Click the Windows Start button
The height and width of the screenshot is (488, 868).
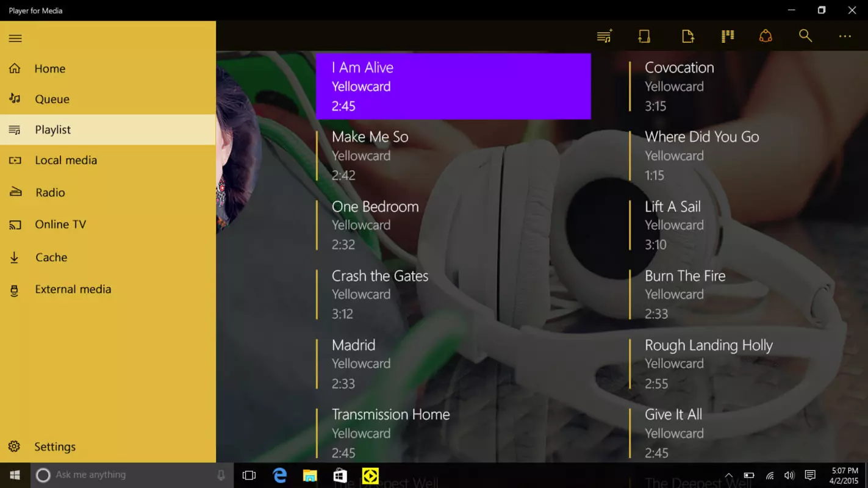(x=15, y=475)
